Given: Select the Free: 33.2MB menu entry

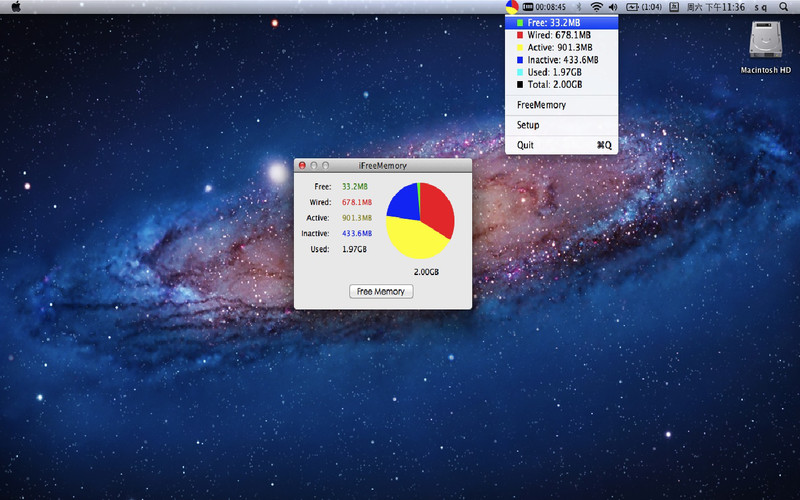Looking at the screenshot, I should click(x=561, y=23).
